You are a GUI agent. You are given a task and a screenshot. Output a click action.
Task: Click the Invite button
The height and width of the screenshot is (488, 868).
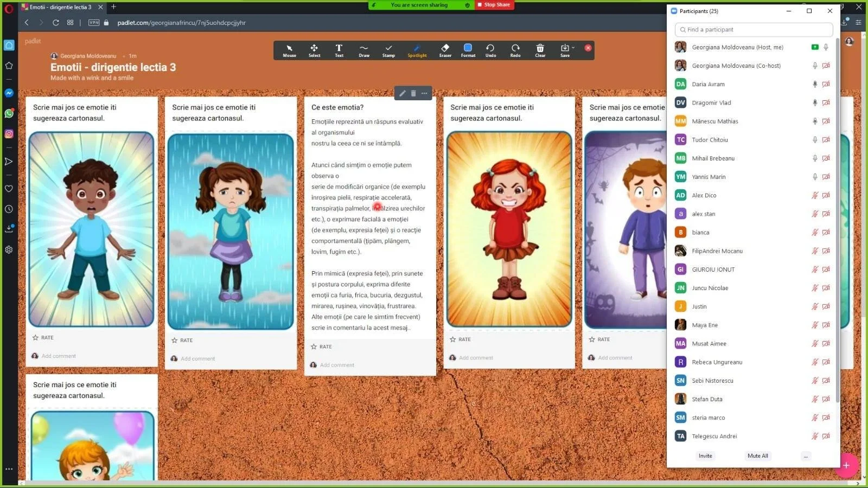705,456
